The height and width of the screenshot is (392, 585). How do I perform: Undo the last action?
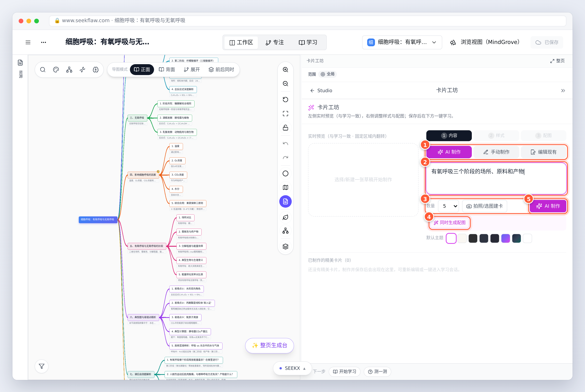coord(285,143)
